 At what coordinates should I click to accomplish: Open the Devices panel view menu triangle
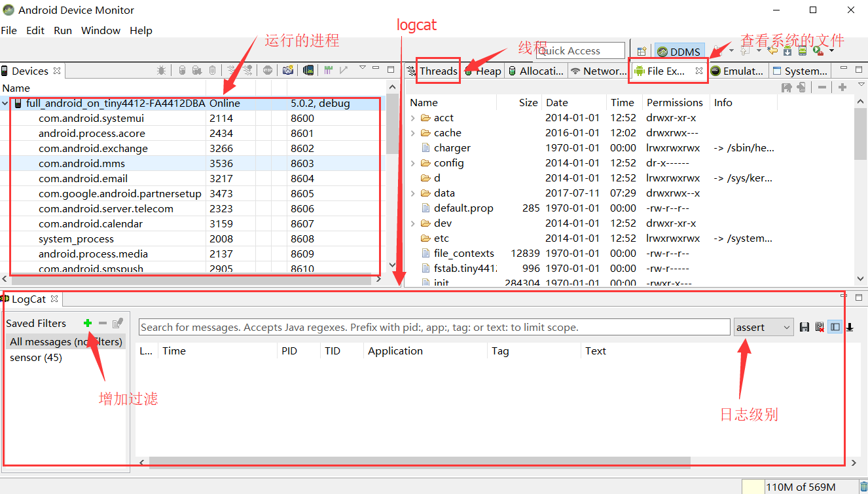(363, 67)
